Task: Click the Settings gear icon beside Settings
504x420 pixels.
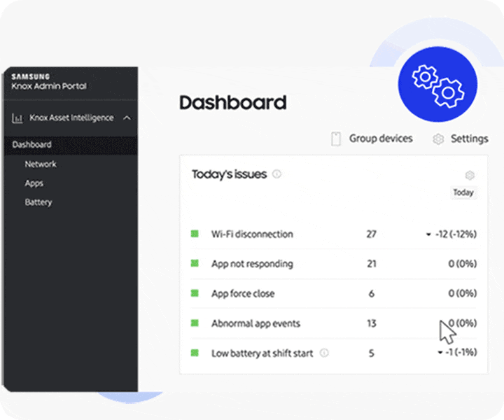Action: tap(438, 139)
